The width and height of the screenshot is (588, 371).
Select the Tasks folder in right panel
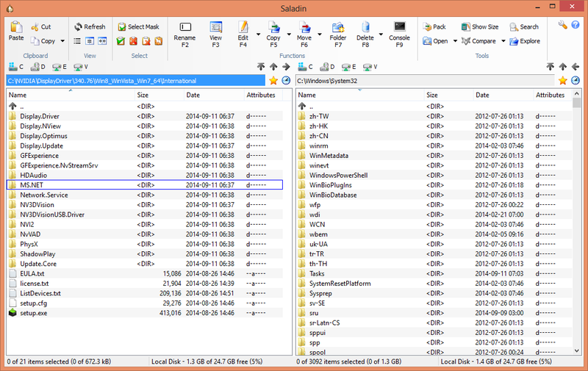point(434,273)
